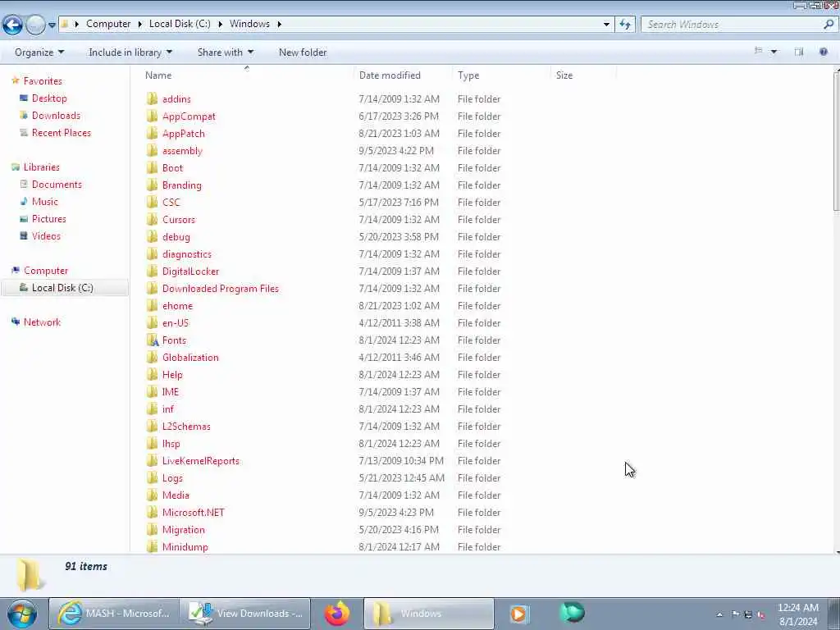Click the Boot folder icon
Viewport: 840px width, 630px height.
(x=152, y=167)
